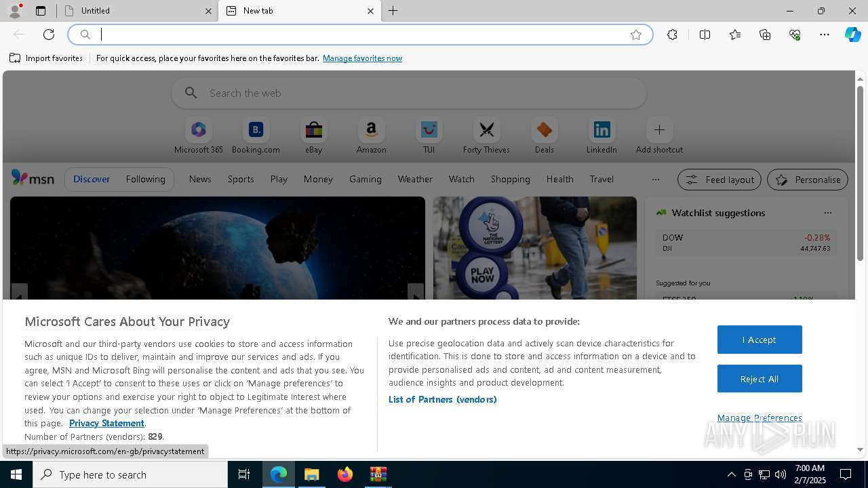Open the News category

(x=200, y=179)
